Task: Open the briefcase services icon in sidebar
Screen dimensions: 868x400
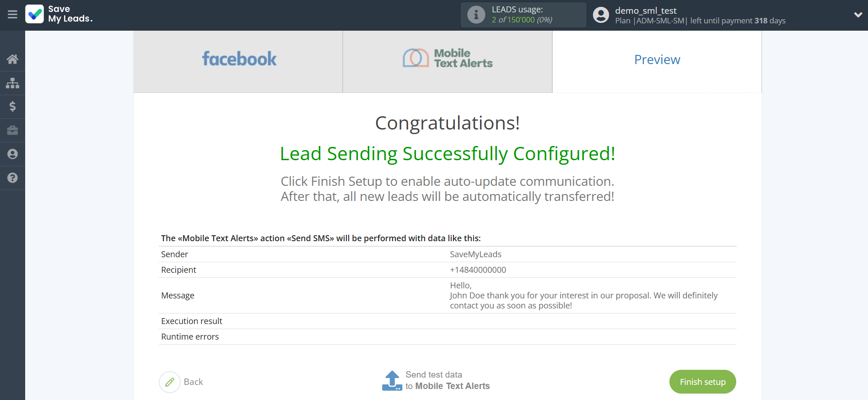Action: coord(12,130)
